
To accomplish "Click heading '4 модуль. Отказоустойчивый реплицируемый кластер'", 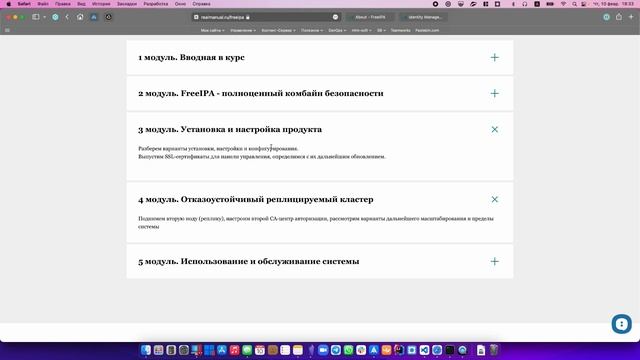I will click(x=256, y=200).
